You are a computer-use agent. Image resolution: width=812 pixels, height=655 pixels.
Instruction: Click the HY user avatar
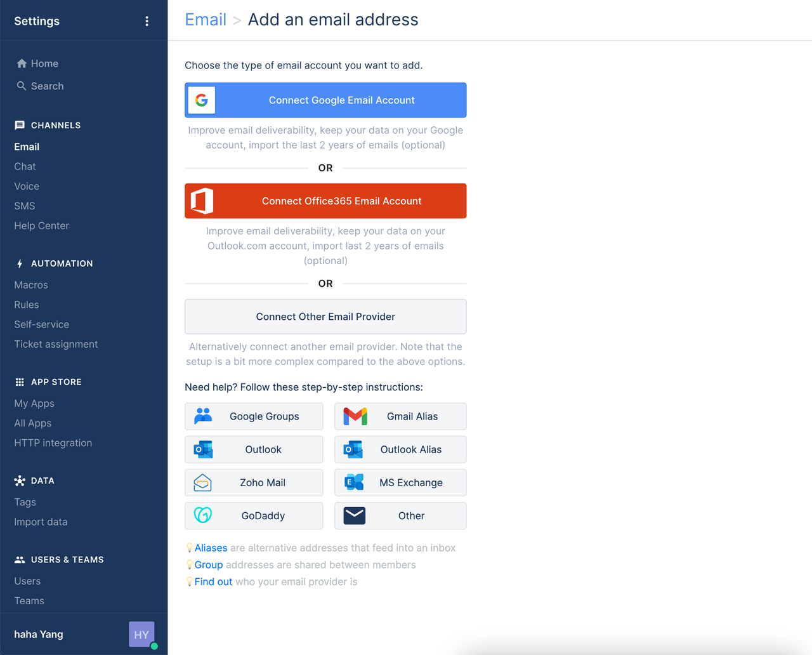point(141,634)
